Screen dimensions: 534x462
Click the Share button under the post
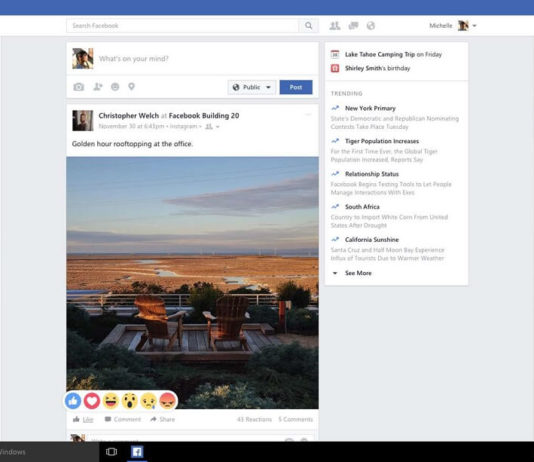[x=162, y=419]
